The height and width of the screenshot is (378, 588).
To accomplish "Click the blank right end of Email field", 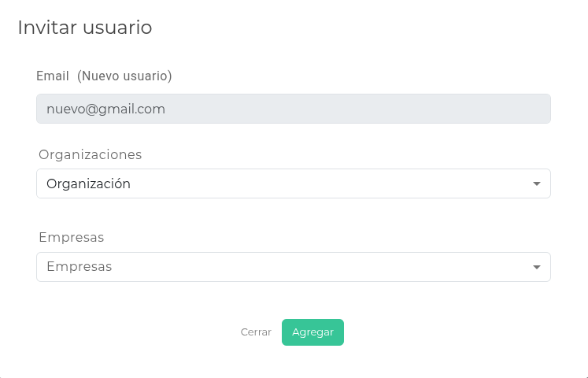I will click(x=504, y=109).
